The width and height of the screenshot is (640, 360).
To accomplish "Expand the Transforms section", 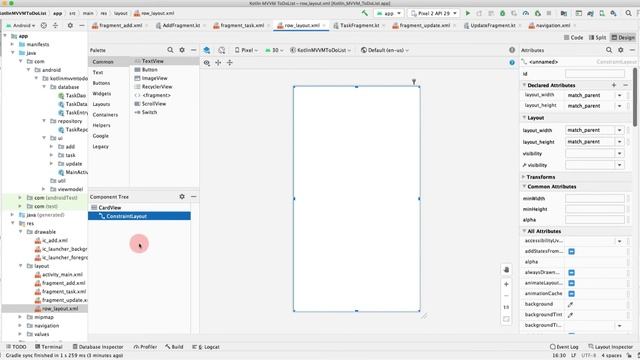I will click(x=524, y=177).
